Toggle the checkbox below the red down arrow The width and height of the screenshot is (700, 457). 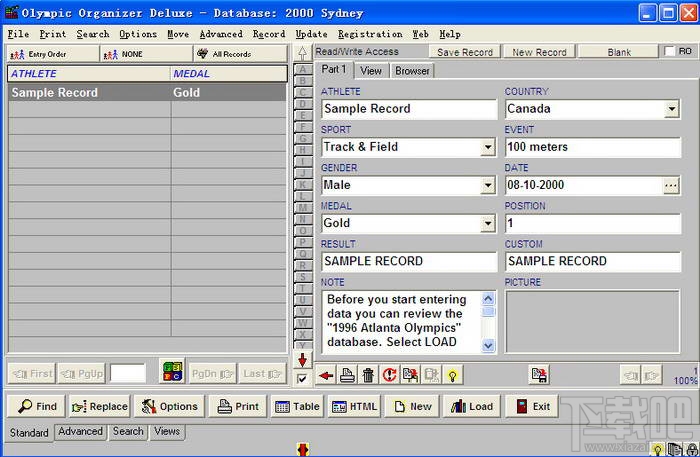coord(302,378)
